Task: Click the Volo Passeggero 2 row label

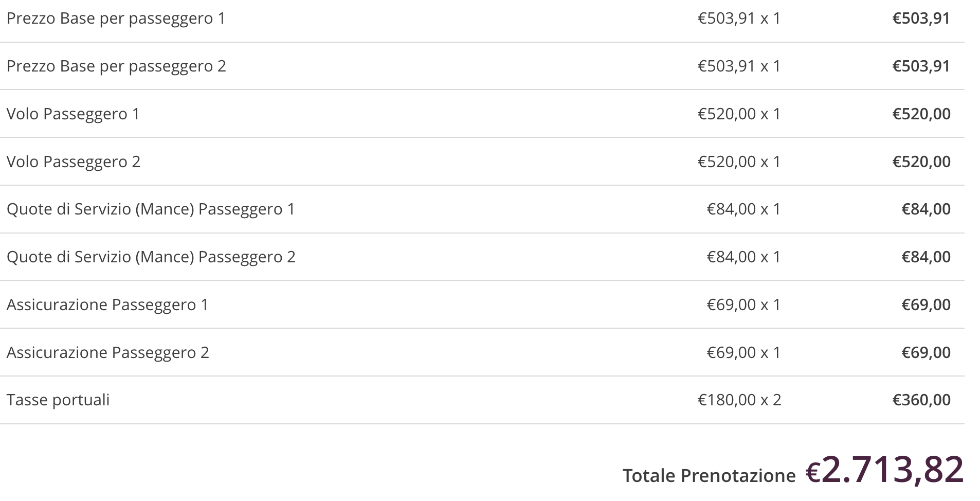Action: point(74,162)
